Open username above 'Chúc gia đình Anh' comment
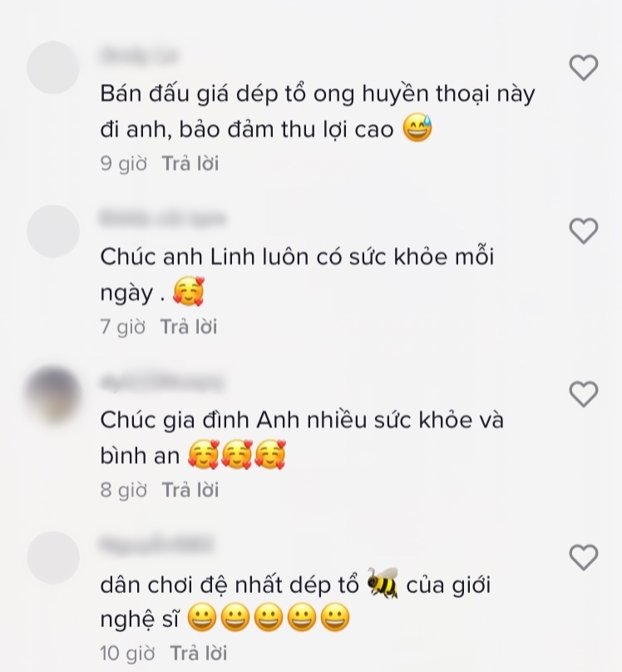Screen dimensions: 622x672 click(161, 382)
